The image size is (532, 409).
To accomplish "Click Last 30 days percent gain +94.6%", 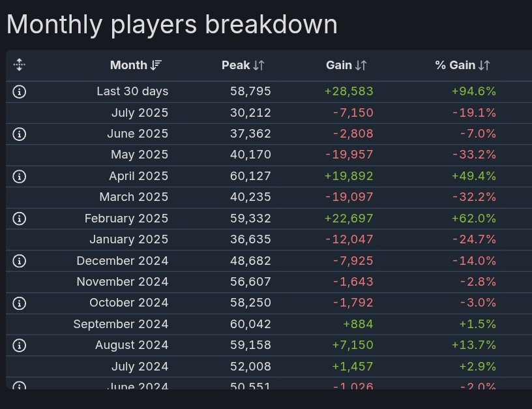I will (473, 92).
